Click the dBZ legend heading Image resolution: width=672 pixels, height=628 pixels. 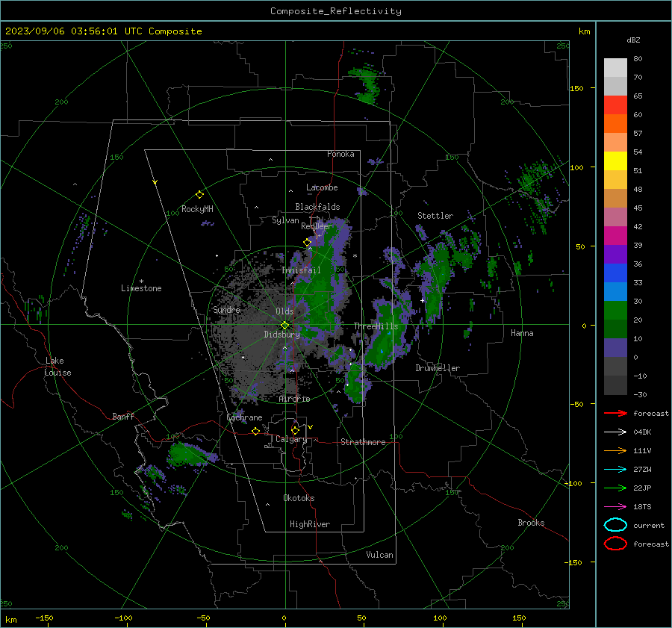click(633, 40)
